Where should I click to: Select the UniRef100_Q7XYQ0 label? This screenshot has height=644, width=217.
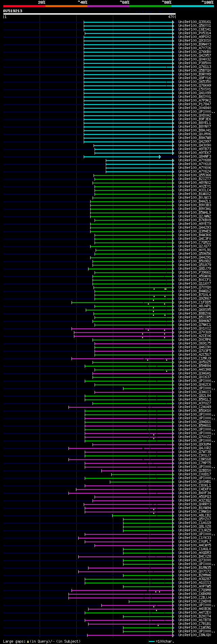[x=195, y=287]
